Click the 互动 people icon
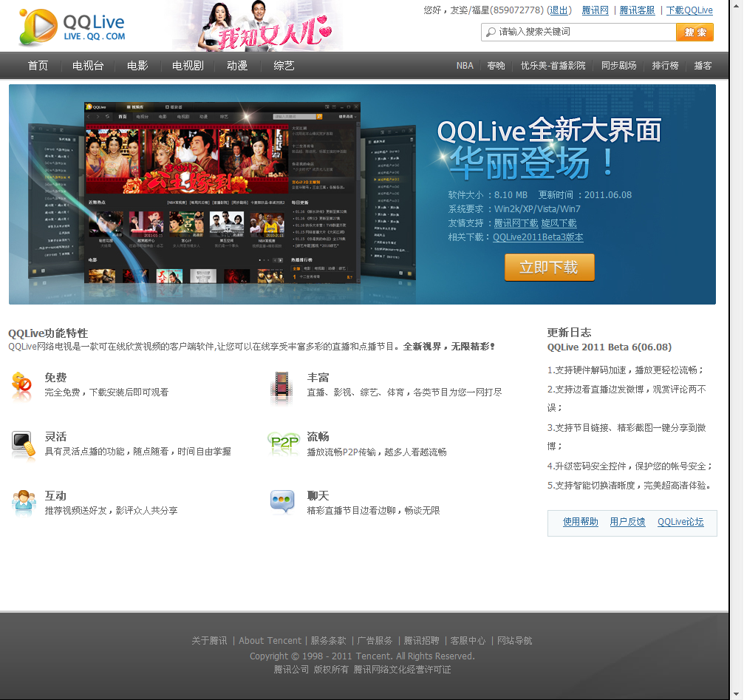744x700 pixels. [x=24, y=503]
